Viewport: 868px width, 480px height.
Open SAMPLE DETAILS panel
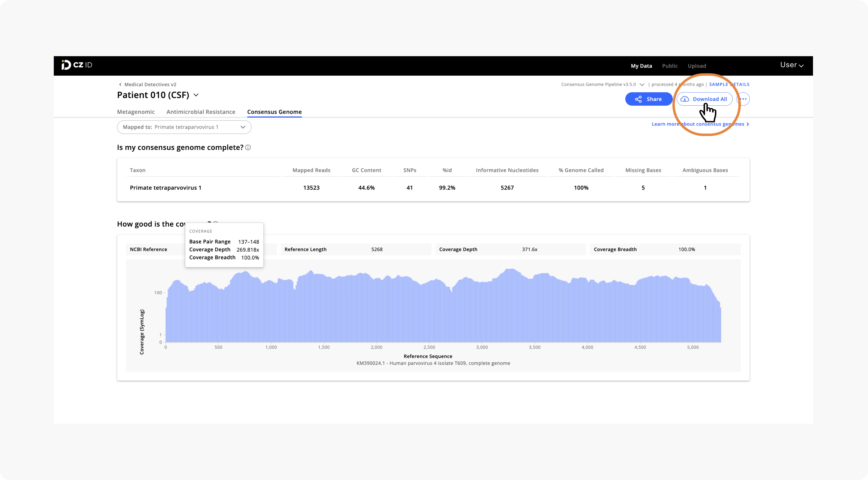pos(729,85)
